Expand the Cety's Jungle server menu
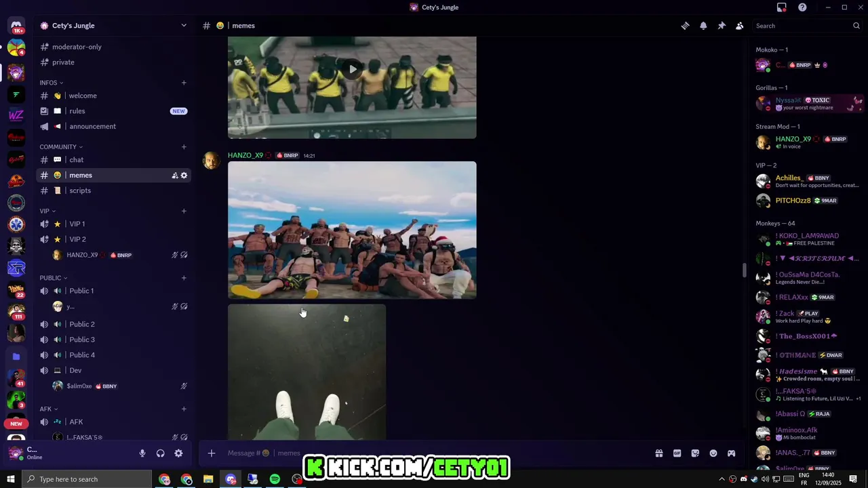Screen dimensions: 868x488 pos(113,26)
